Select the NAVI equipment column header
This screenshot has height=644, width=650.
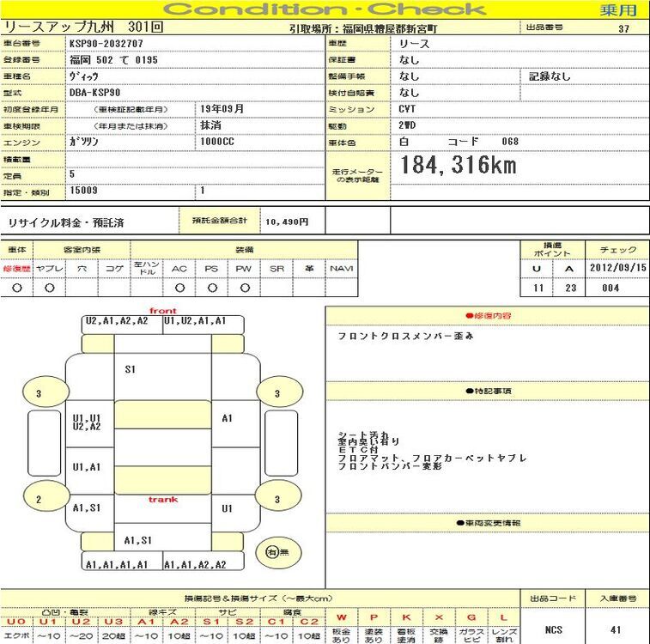point(342,269)
